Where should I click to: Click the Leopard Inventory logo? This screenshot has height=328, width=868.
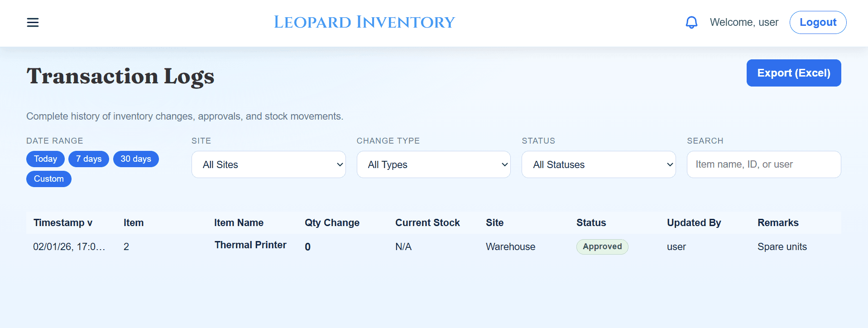364,22
